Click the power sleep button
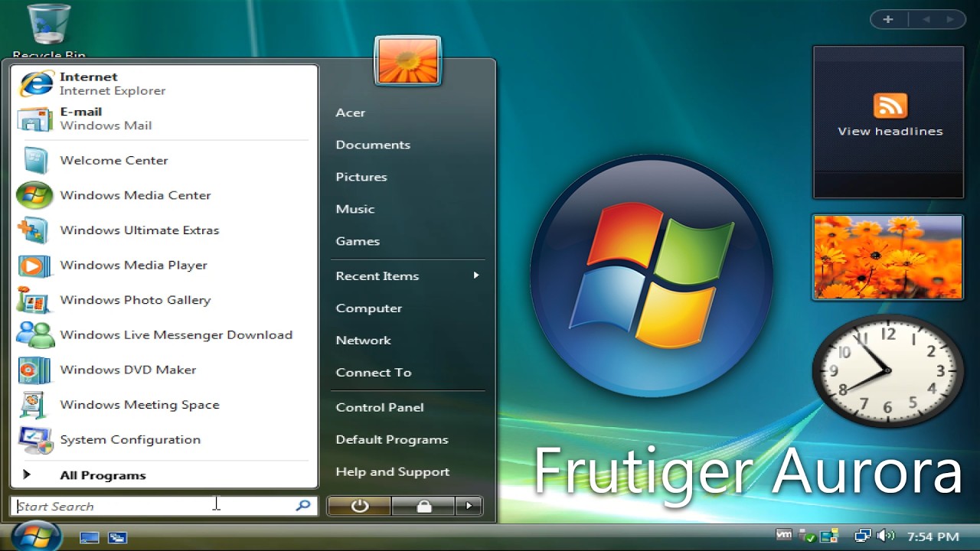 (x=359, y=506)
